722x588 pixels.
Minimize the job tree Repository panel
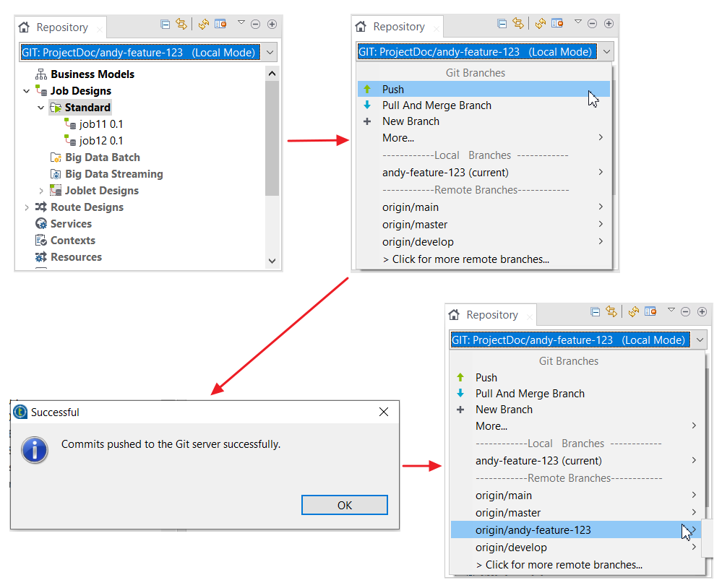[x=256, y=25]
